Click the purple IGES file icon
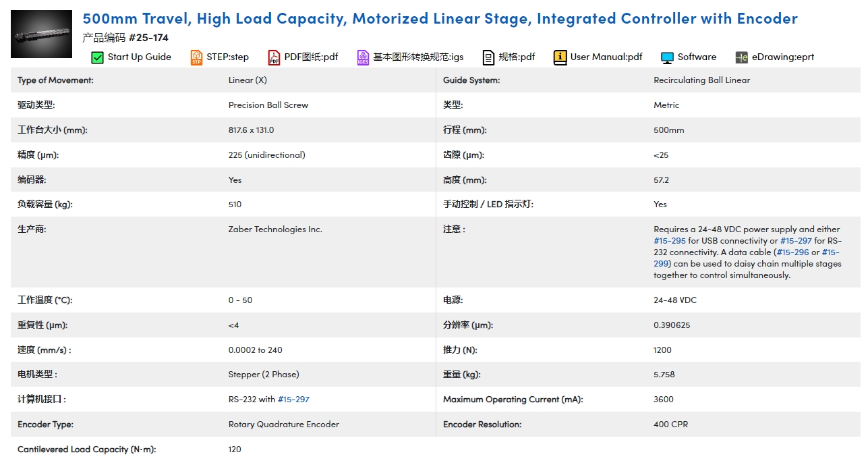 363,57
